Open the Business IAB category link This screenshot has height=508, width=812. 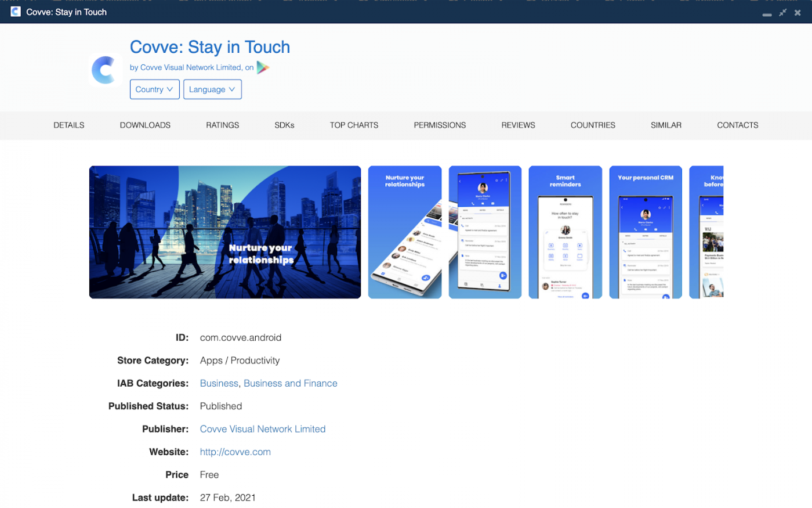pos(219,383)
